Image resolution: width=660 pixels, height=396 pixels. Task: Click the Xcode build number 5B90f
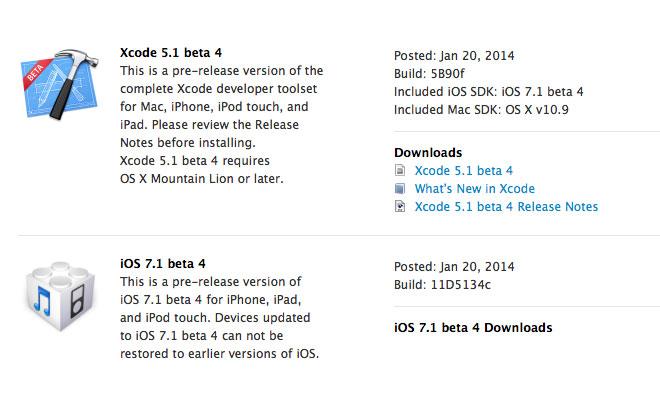[447, 74]
